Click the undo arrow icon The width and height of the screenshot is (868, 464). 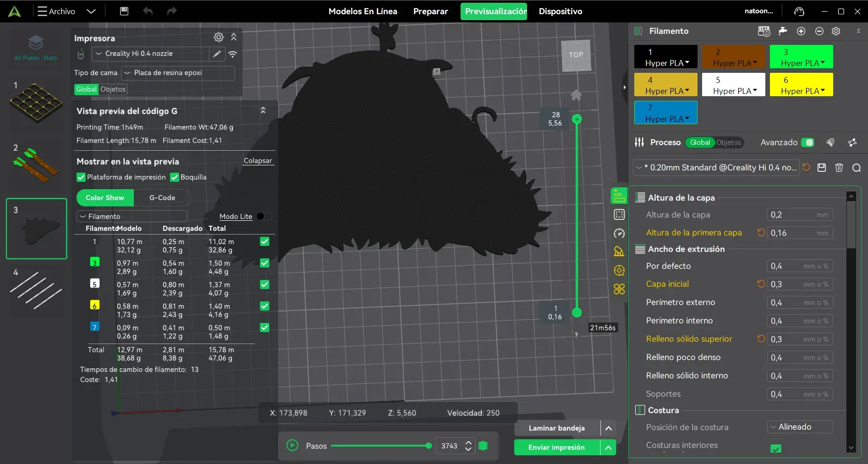[x=148, y=11]
